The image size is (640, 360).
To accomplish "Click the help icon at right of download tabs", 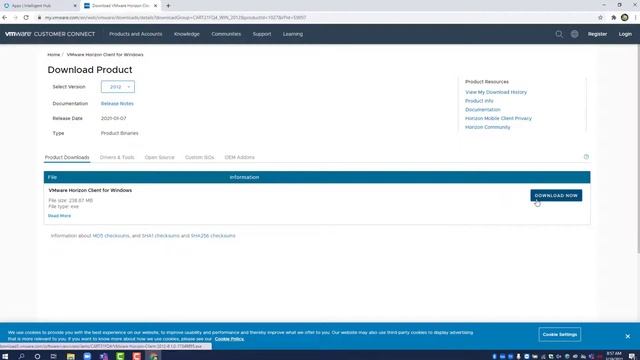I will 586,157.
